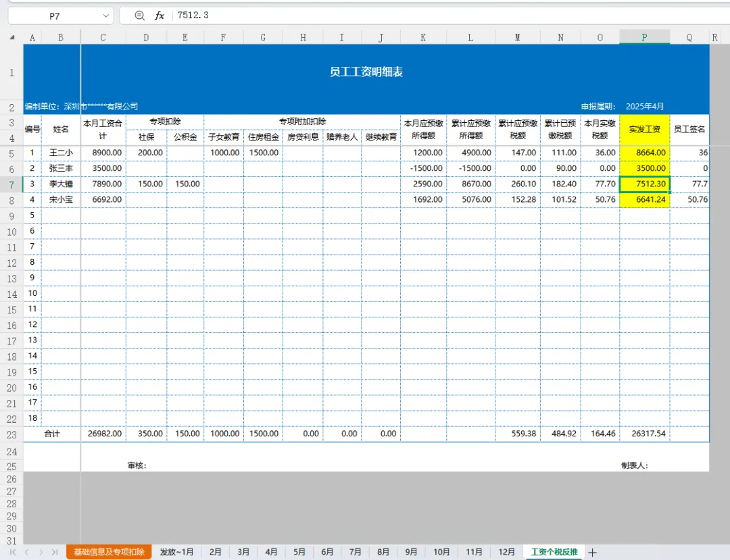
Task: Switch to the 2月 sheet tab
Action: pyautogui.click(x=215, y=552)
